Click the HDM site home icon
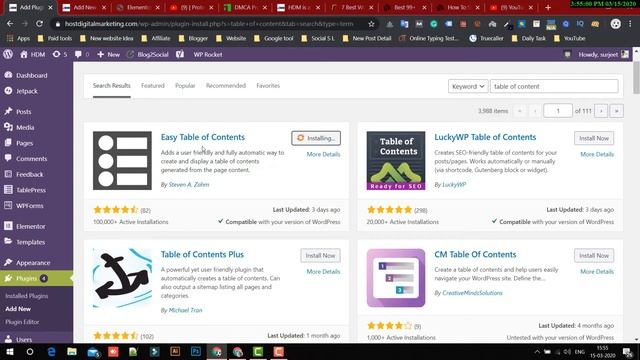The height and width of the screenshot is (360, 640). tap(24, 54)
